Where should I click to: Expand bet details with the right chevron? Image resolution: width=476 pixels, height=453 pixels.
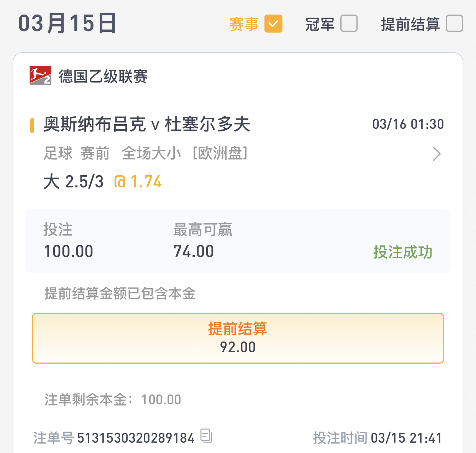pos(437,154)
